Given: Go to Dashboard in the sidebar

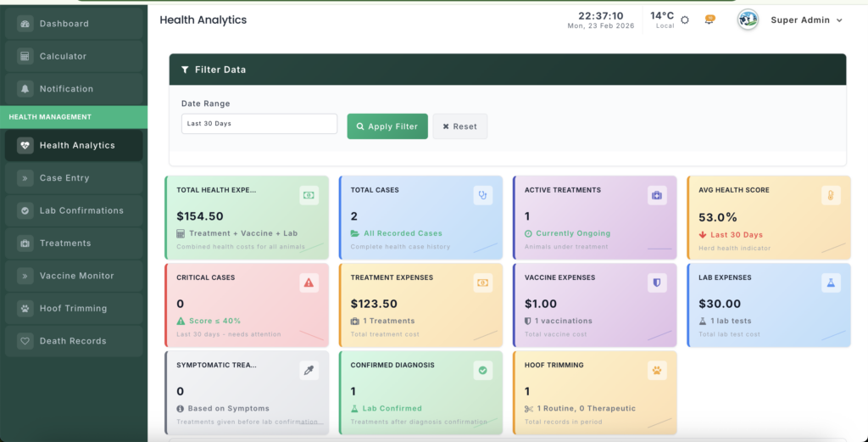Looking at the screenshot, I should pyautogui.click(x=74, y=24).
